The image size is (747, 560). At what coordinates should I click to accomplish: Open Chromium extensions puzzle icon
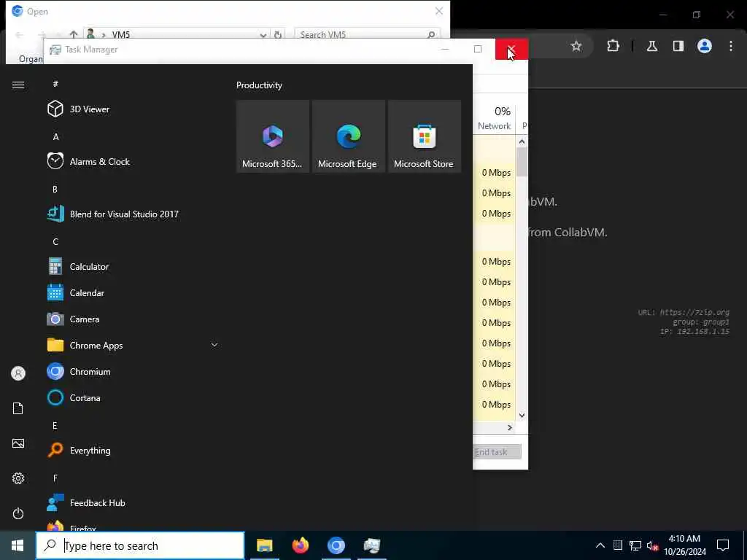[613, 46]
